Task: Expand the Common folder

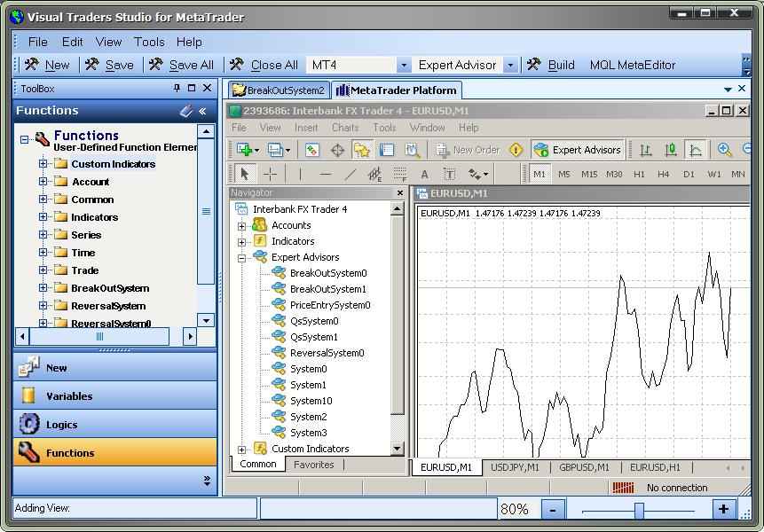Action: [x=43, y=199]
